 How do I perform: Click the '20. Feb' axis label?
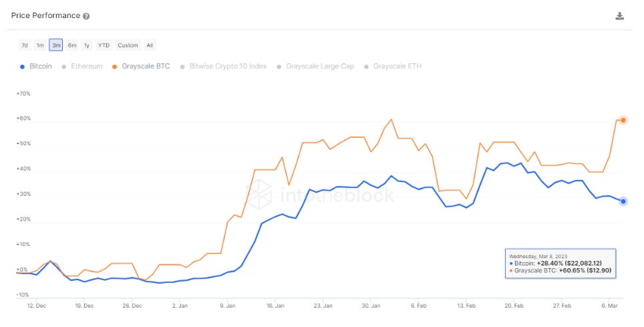pos(514,306)
